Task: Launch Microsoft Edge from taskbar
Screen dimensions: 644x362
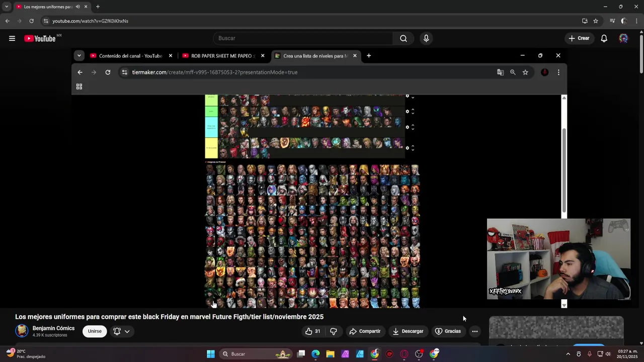Action: [x=315, y=354]
